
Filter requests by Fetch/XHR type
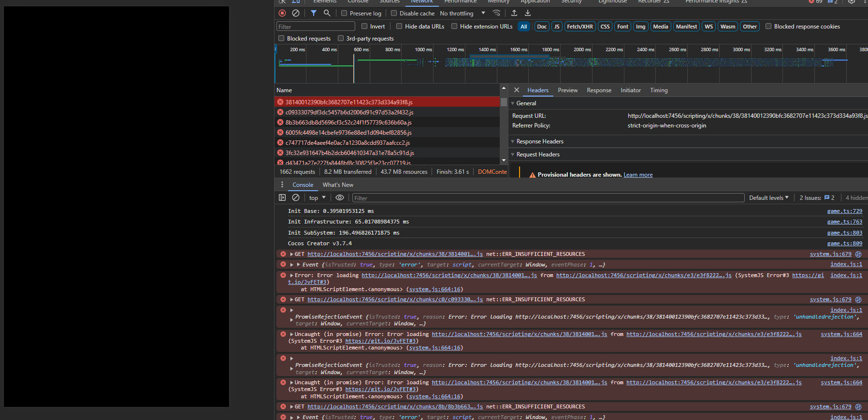pos(579,27)
